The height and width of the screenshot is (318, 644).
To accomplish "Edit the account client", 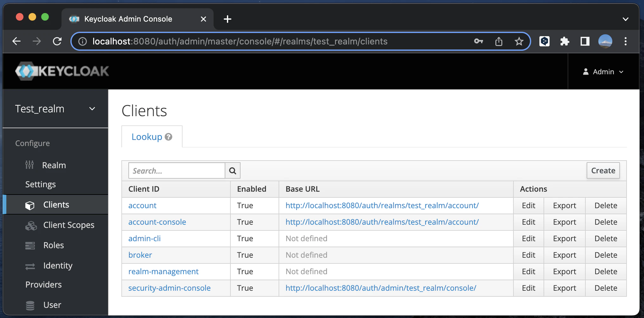I will click(529, 206).
